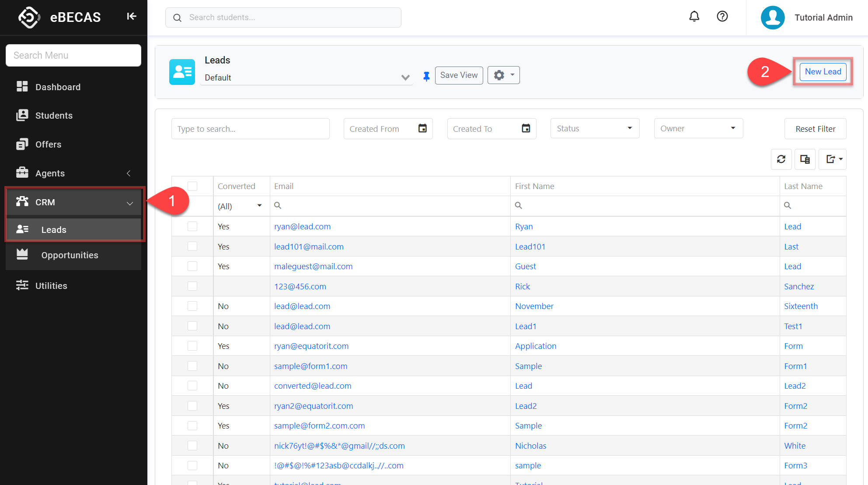Click the search icon in Last Name filter
The image size is (868, 485).
(x=788, y=205)
